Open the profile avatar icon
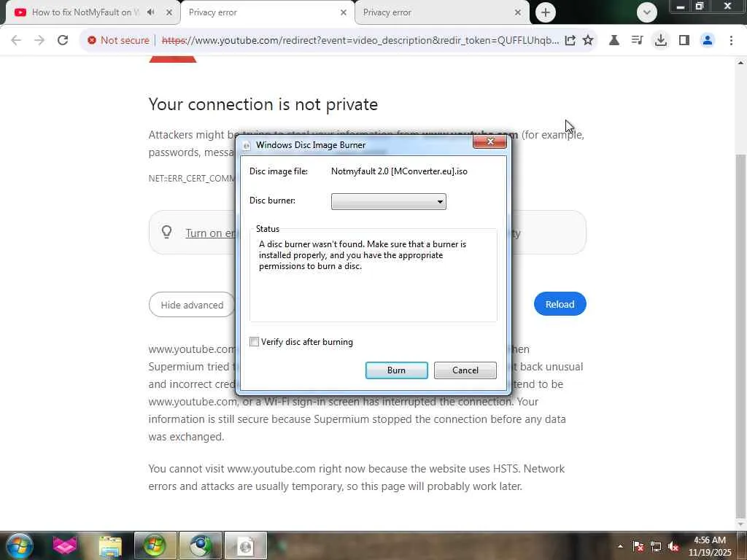Viewport: 747px width, 560px height. tap(708, 40)
